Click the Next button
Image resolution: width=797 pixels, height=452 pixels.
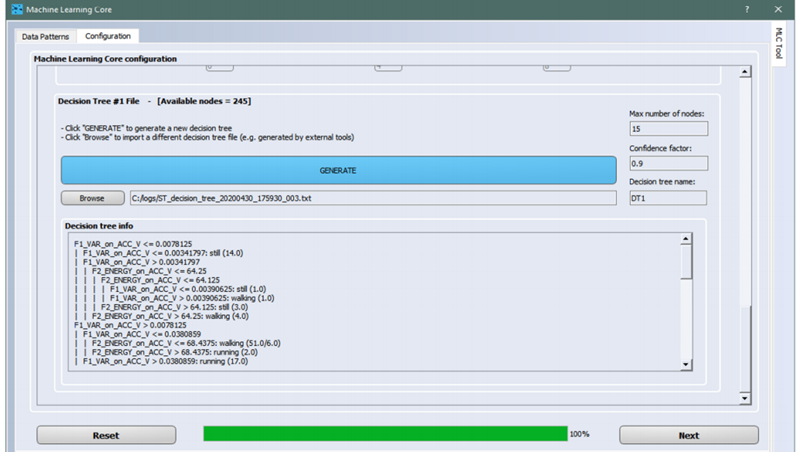[x=689, y=435]
